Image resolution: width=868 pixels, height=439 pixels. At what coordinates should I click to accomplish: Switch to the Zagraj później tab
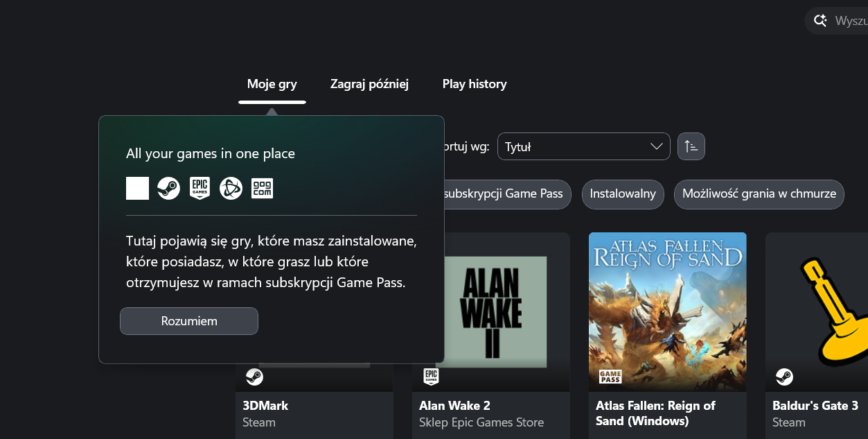click(x=369, y=84)
